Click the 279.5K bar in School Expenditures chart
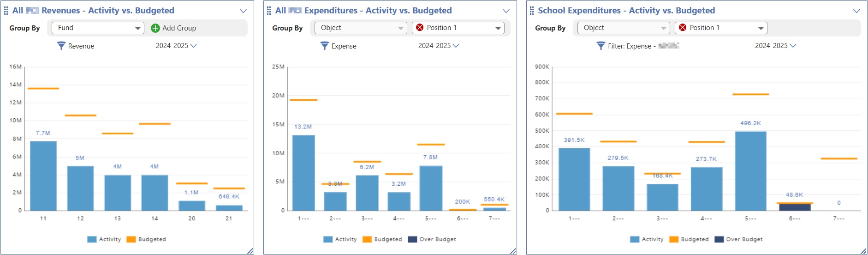This screenshot has width=868, height=255. pyautogui.click(x=618, y=188)
